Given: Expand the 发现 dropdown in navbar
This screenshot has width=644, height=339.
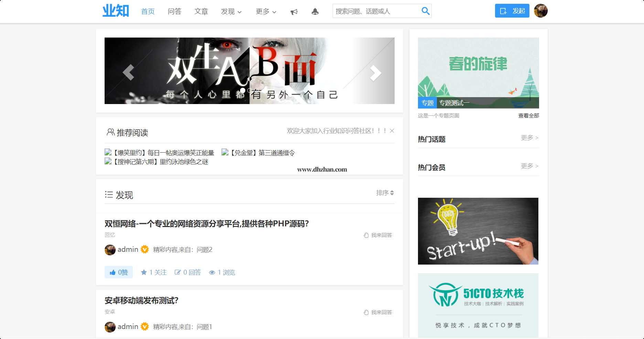Looking at the screenshot, I should pyautogui.click(x=231, y=12).
